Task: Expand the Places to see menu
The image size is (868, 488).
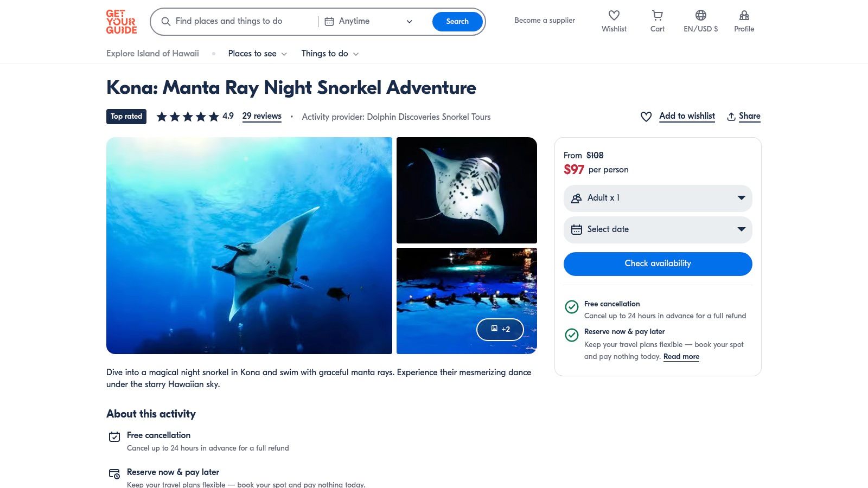Action: coord(257,54)
